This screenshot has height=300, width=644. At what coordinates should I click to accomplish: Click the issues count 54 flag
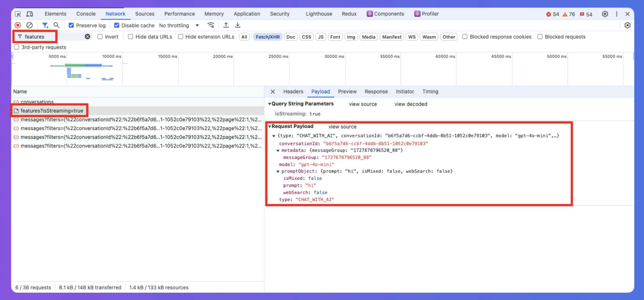[x=586, y=14]
